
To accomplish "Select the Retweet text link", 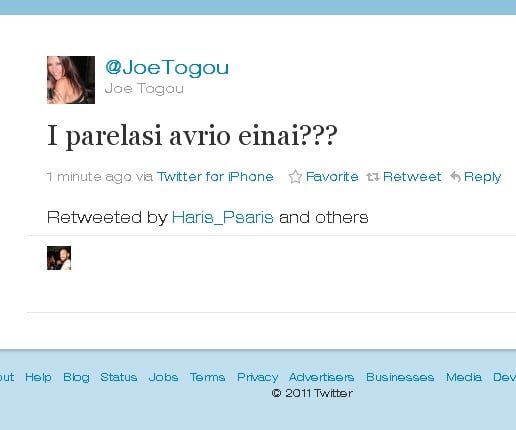I will click(412, 177).
